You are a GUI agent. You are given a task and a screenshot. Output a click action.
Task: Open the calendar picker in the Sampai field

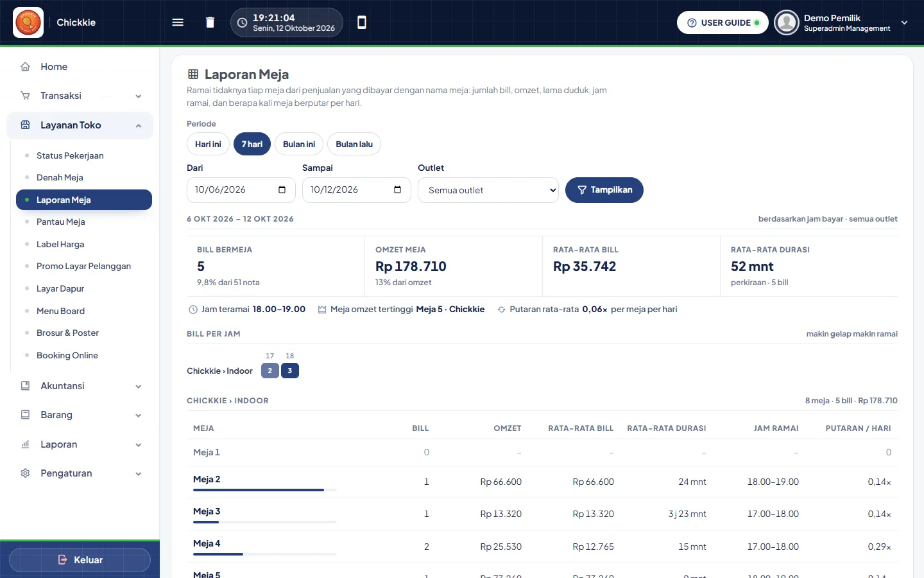click(397, 189)
